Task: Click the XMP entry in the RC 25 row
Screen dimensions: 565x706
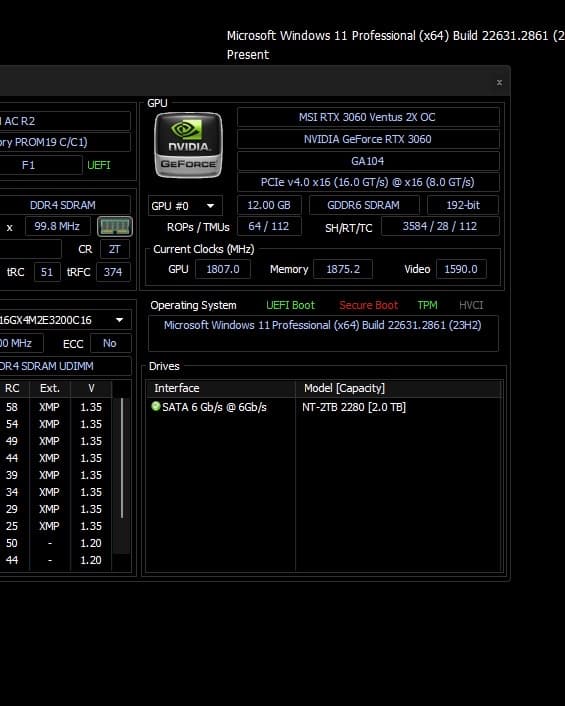Action: click(x=49, y=526)
